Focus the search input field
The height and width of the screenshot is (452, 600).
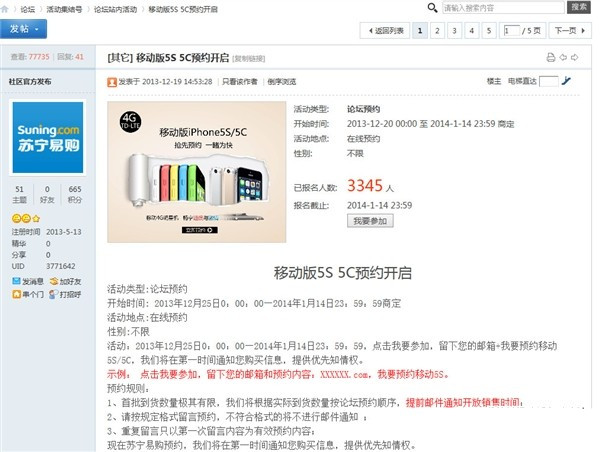pyautogui.click(x=503, y=8)
